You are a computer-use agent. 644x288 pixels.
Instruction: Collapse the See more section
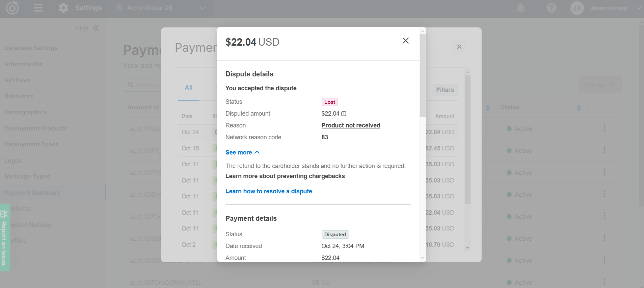tap(242, 152)
